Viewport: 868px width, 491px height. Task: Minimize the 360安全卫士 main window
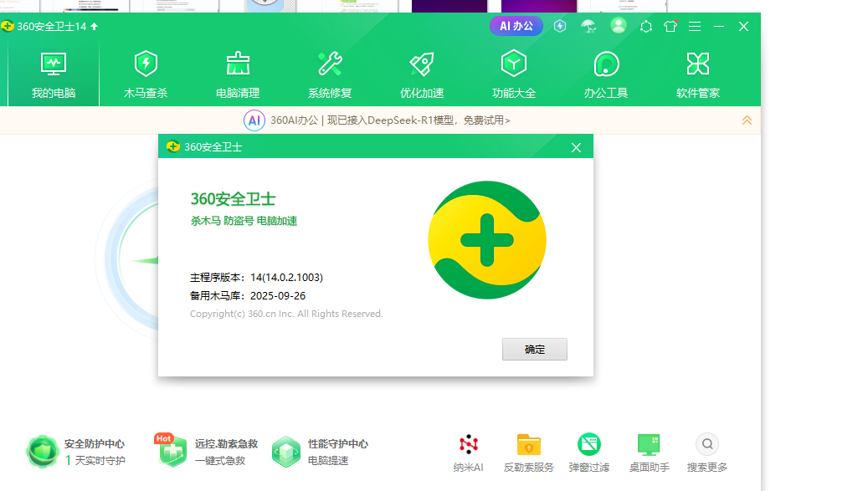[718, 26]
